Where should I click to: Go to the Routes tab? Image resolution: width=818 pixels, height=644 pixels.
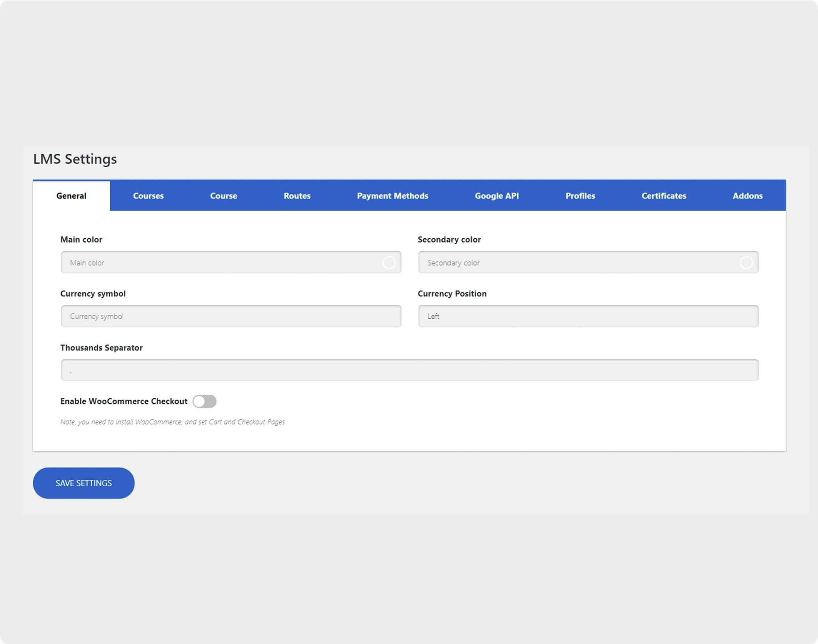(x=297, y=196)
